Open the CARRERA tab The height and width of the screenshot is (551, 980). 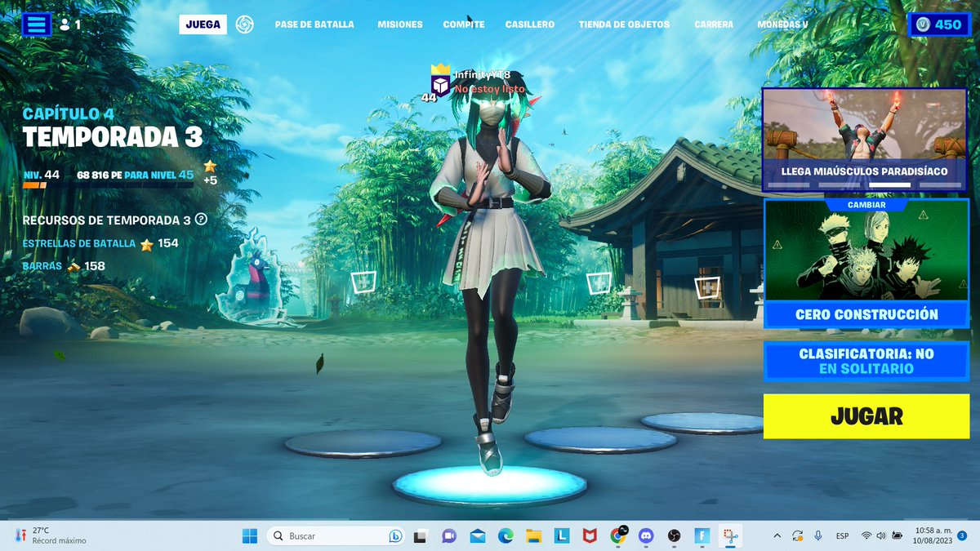click(x=714, y=24)
